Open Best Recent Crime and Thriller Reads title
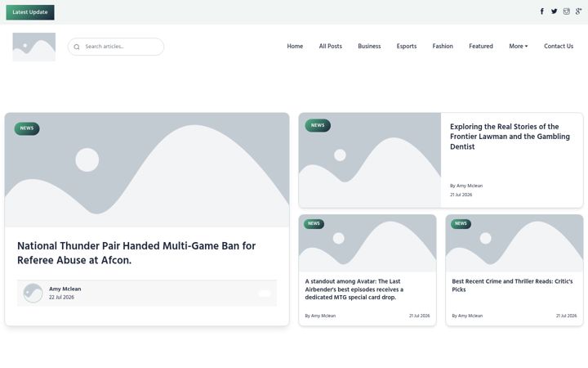 coord(512,285)
